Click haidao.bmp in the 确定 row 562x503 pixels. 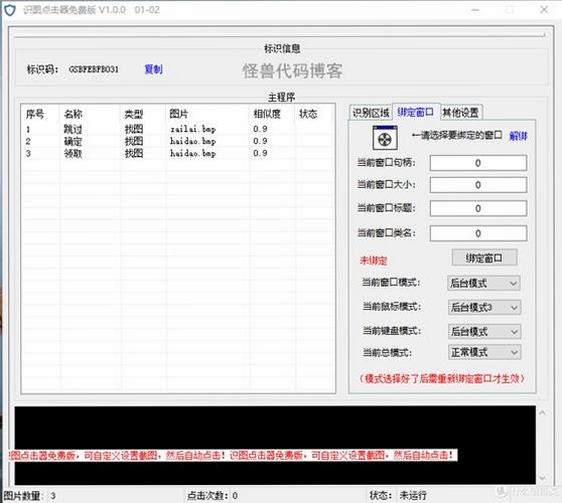pos(193,141)
